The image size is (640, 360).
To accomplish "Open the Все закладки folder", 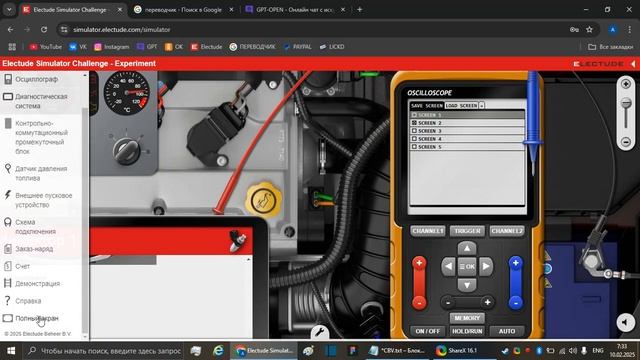I will click(611, 47).
